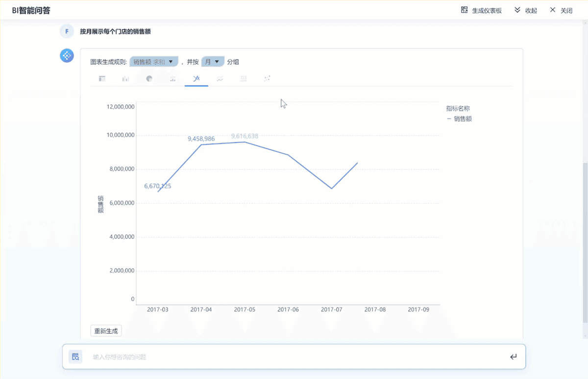Open the 月 grouping dropdown
The width and height of the screenshot is (588, 379).
(213, 62)
